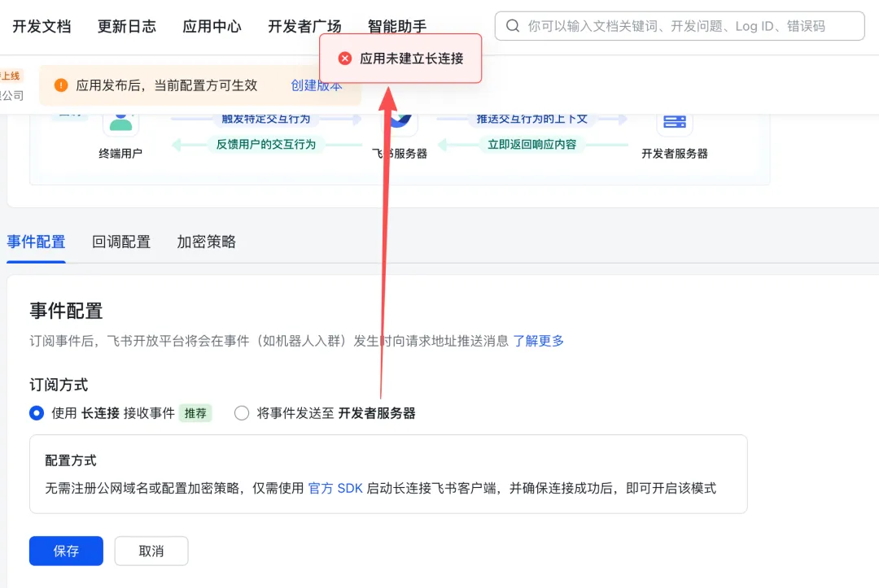Click the 应用未建立长连接 error message
Screen dimensions: 879x588
[x=412, y=59]
